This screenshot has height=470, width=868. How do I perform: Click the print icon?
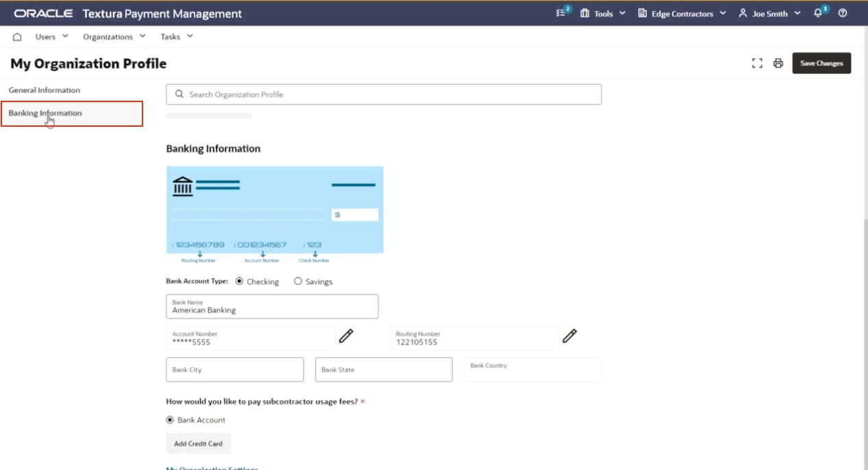[x=778, y=63]
